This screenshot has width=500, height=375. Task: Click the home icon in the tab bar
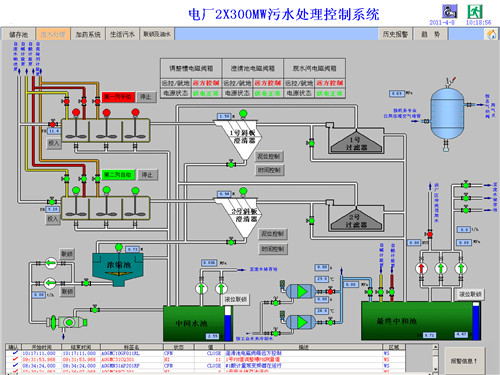click(x=491, y=34)
